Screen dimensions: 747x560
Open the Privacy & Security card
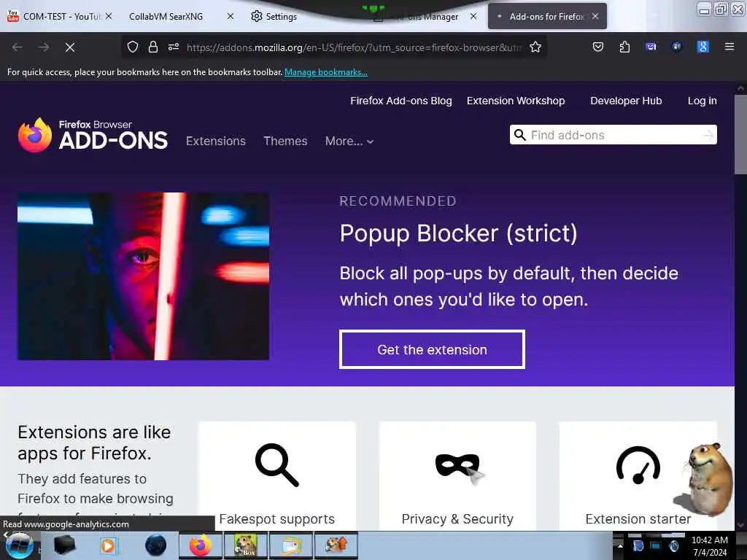point(457,476)
